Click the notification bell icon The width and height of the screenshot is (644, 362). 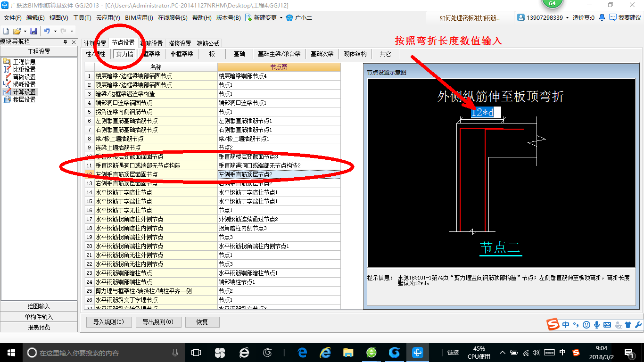tap(602, 18)
